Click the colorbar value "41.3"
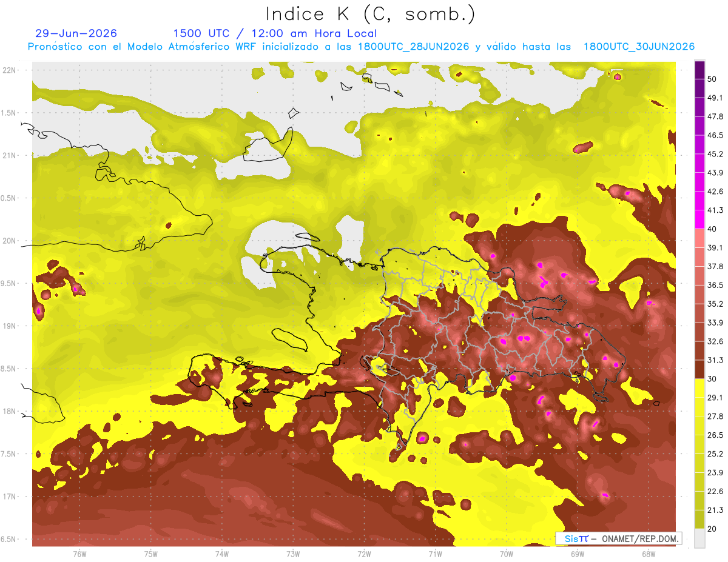This screenshot has height=562, width=728. 715,210
